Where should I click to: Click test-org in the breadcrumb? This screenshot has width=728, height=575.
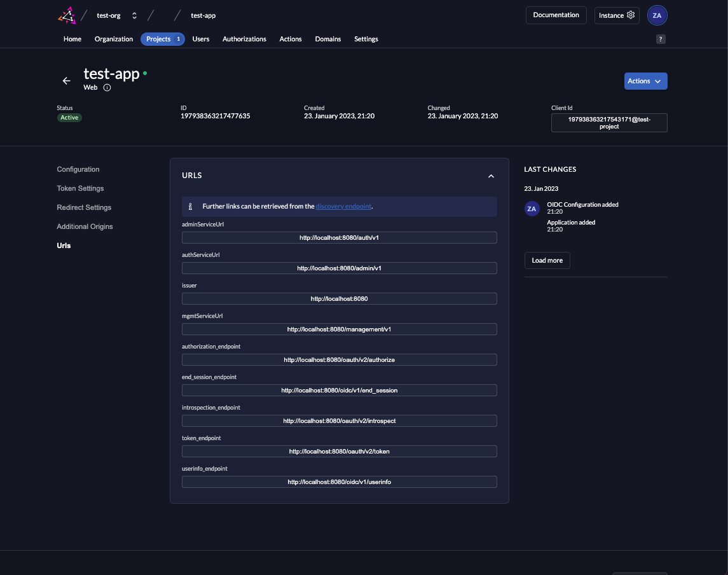coord(109,15)
